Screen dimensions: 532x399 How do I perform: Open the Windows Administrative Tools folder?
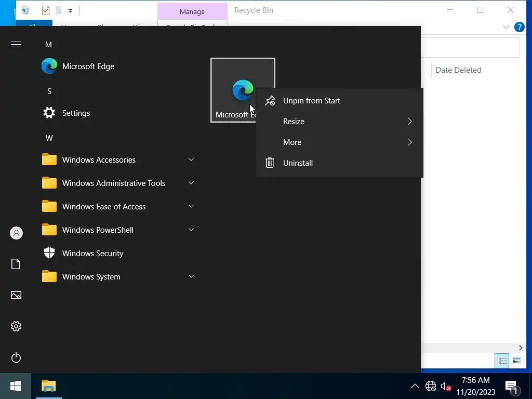pos(117,183)
